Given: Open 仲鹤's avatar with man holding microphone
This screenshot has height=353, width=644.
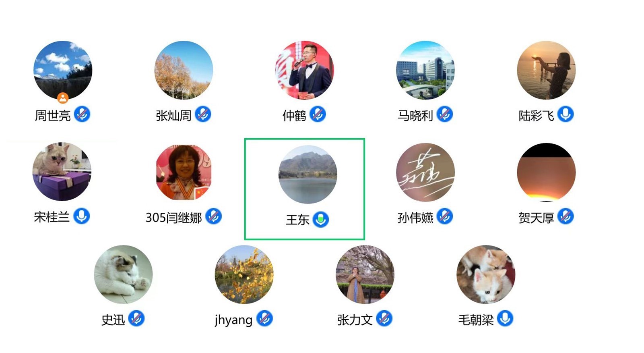Looking at the screenshot, I should [x=304, y=70].
